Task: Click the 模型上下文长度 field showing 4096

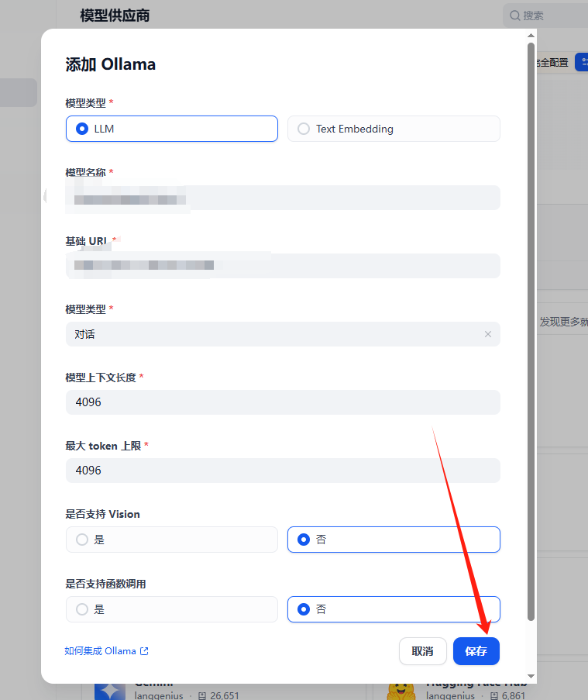Action: [x=283, y=402]
